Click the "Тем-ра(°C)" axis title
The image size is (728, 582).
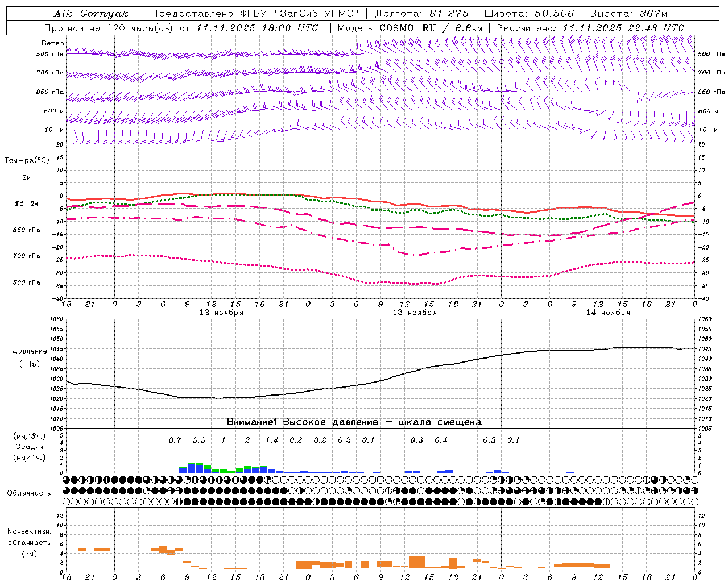27,161
